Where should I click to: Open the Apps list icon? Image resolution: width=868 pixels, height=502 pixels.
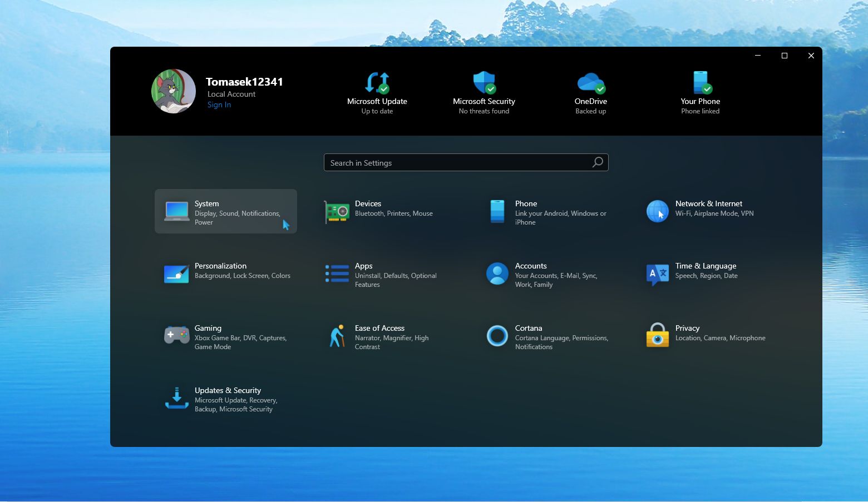(337, 274)
